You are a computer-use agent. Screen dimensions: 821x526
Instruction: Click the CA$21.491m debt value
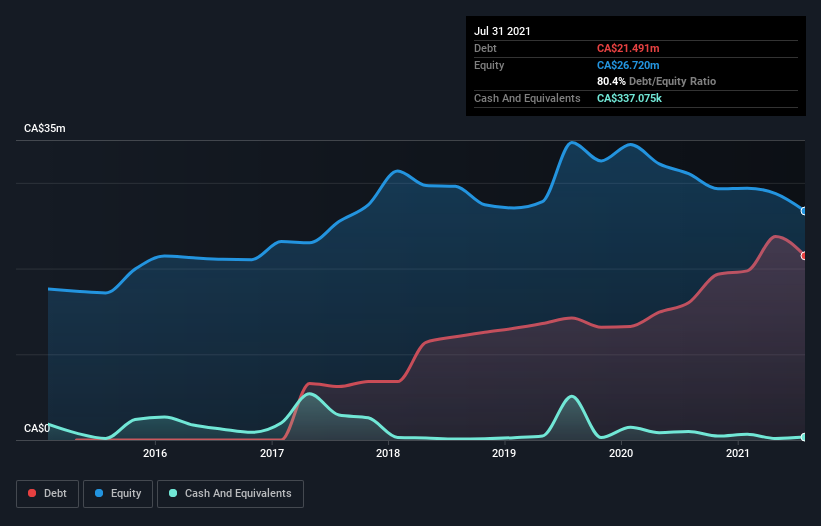628,48
